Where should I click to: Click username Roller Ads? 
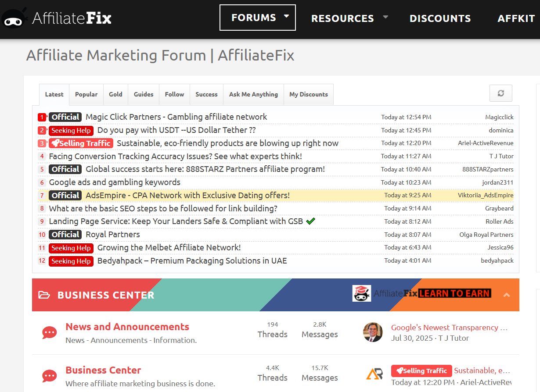(500, 221)
